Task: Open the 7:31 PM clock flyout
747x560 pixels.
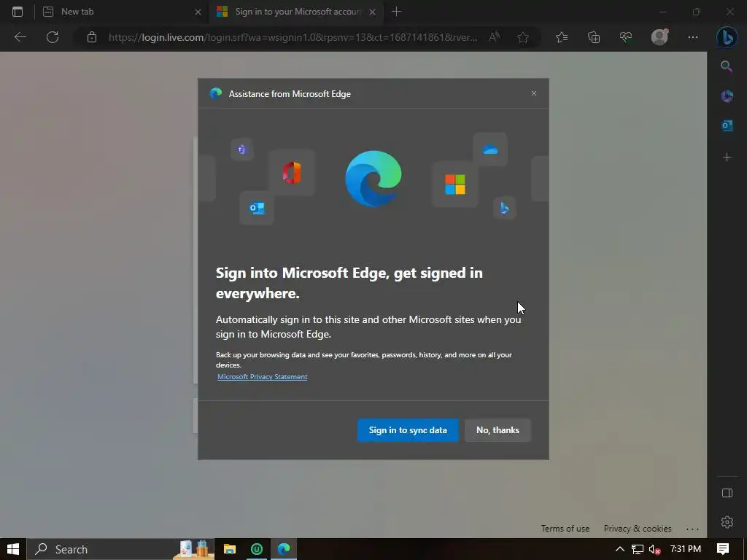Action: (x=686, y=549)
